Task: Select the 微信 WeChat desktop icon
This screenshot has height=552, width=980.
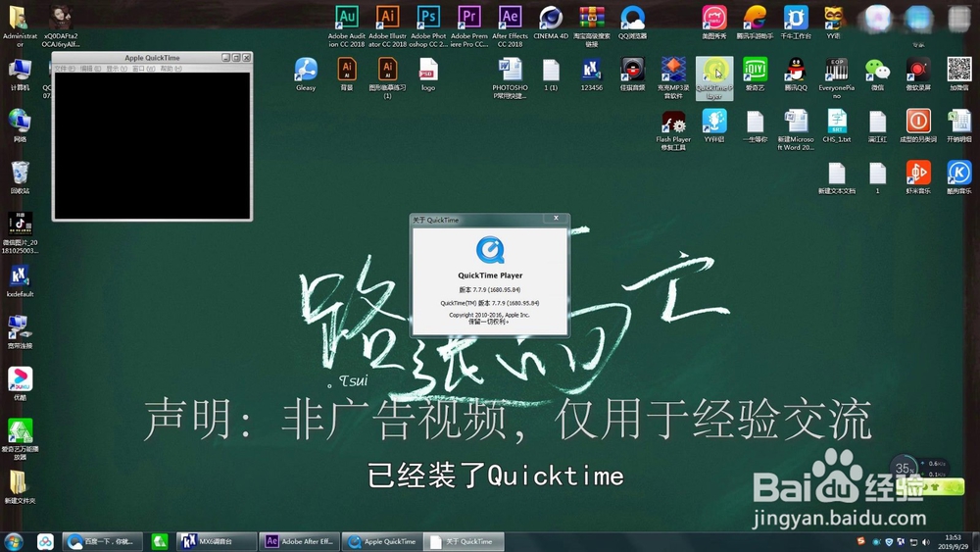Action: coord(877,75)
